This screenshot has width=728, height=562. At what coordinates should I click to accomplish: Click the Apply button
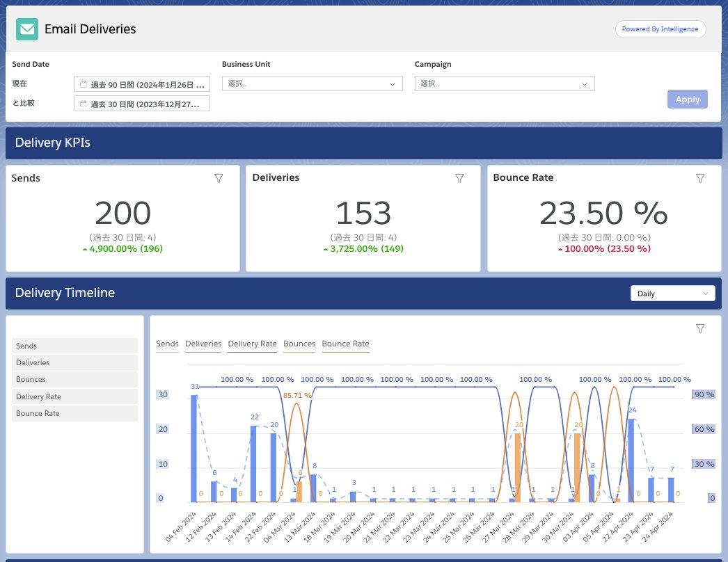[687, 99]
